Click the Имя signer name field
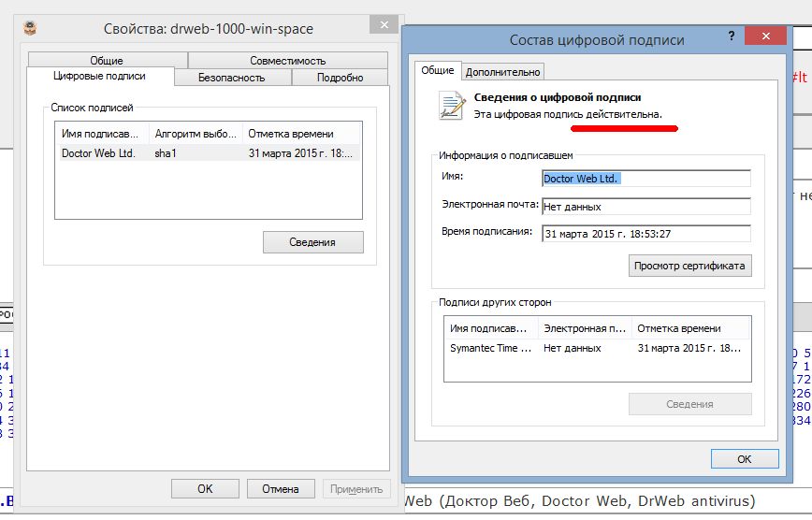Viewport: 812px width, 520px height. pyautogui.click(x=645, y=179)
